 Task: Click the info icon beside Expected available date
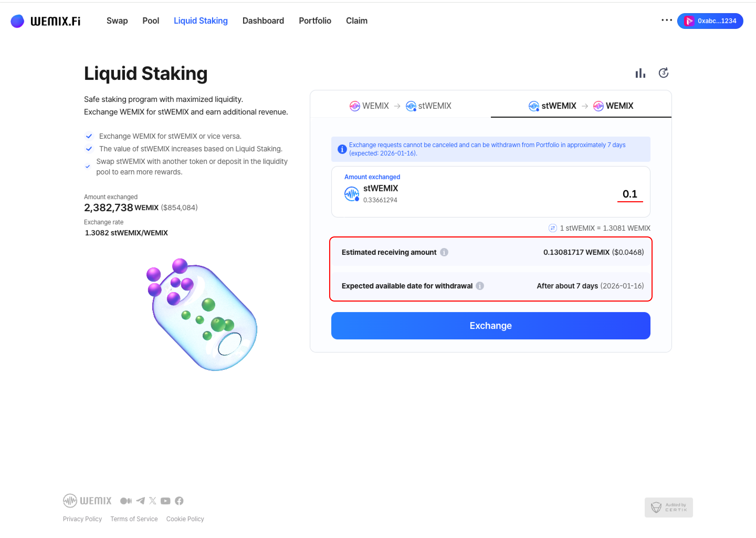[480, 286]
